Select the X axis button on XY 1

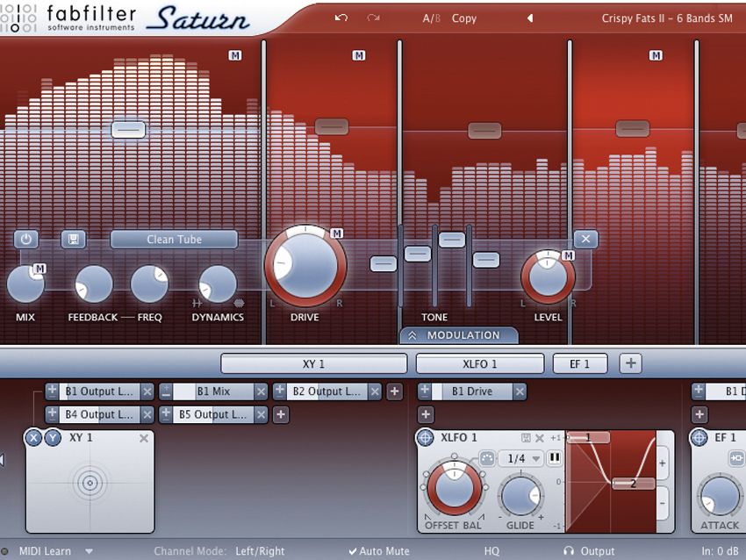33,438
